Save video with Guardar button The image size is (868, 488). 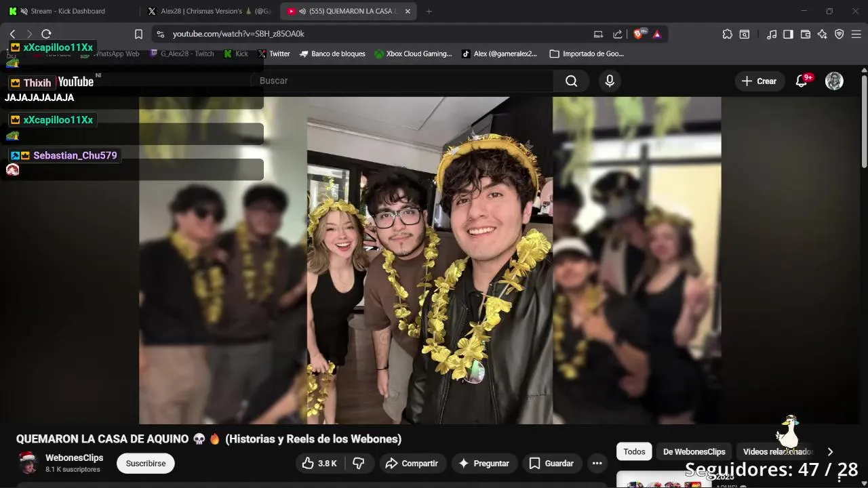tap(551, 463)
